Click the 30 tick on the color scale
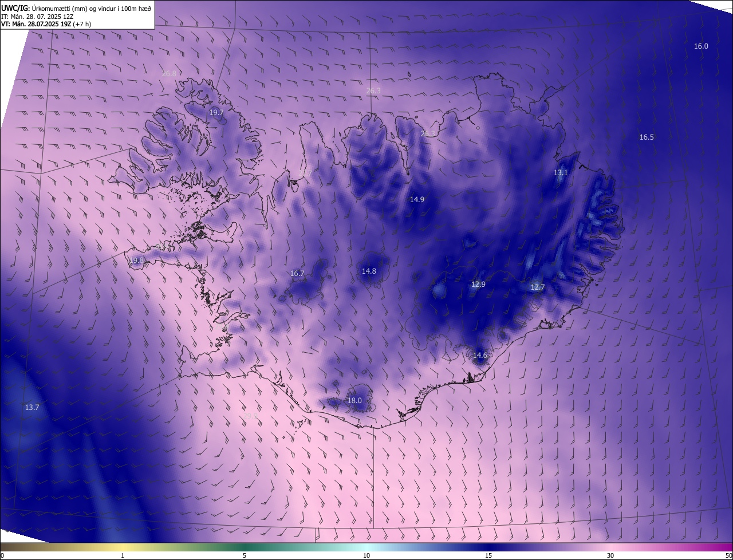The width and height of the screenshot is (733, 560). (x=610, y=555)
